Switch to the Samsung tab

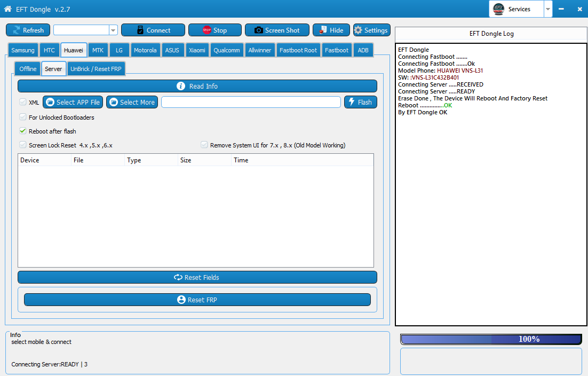(23, 50)
